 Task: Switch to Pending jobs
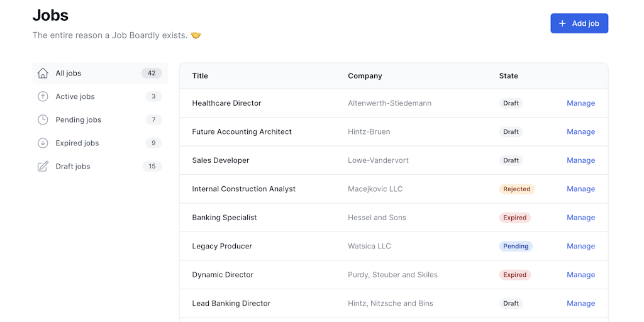(x=100, y=120)
